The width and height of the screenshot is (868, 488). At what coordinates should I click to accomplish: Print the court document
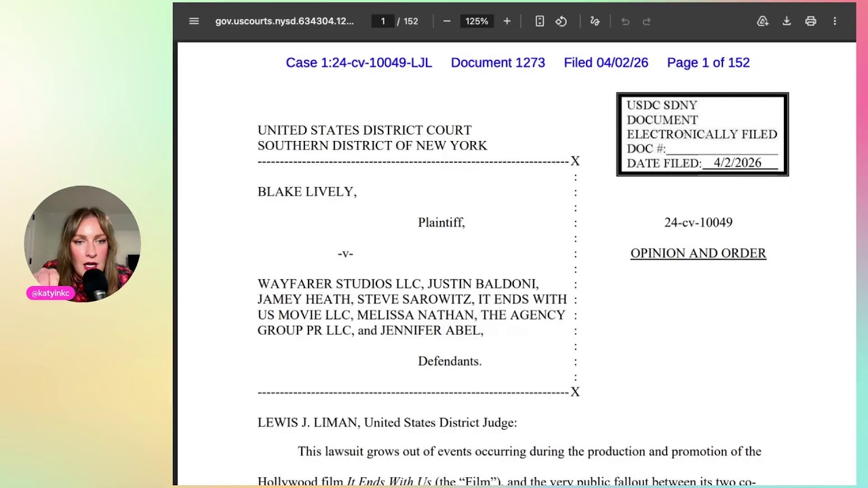pyautogui.click(x=810, y=21)
